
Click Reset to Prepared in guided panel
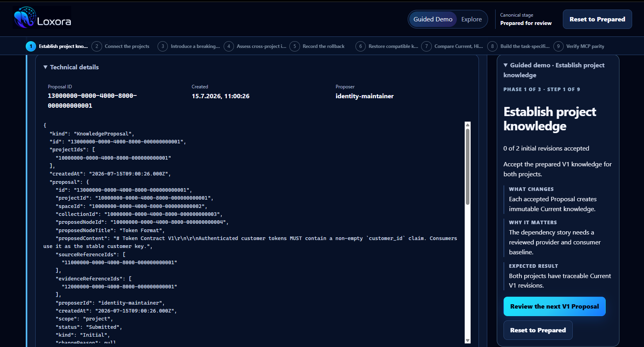point(538,330)
